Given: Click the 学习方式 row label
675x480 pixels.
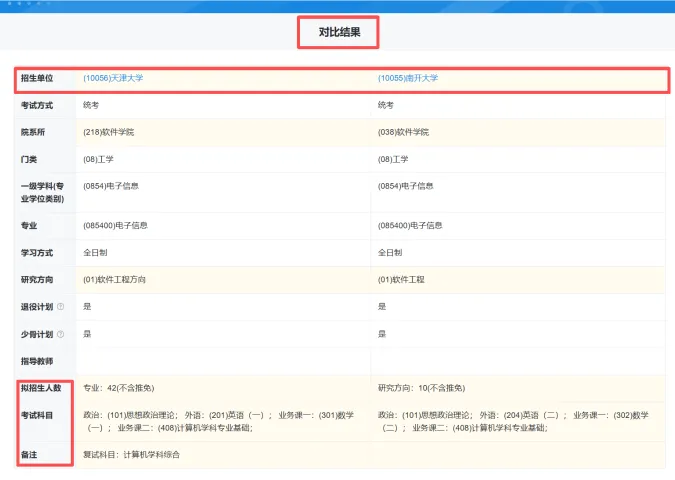Looking at the screenshot, I should (x=37, y=253).
